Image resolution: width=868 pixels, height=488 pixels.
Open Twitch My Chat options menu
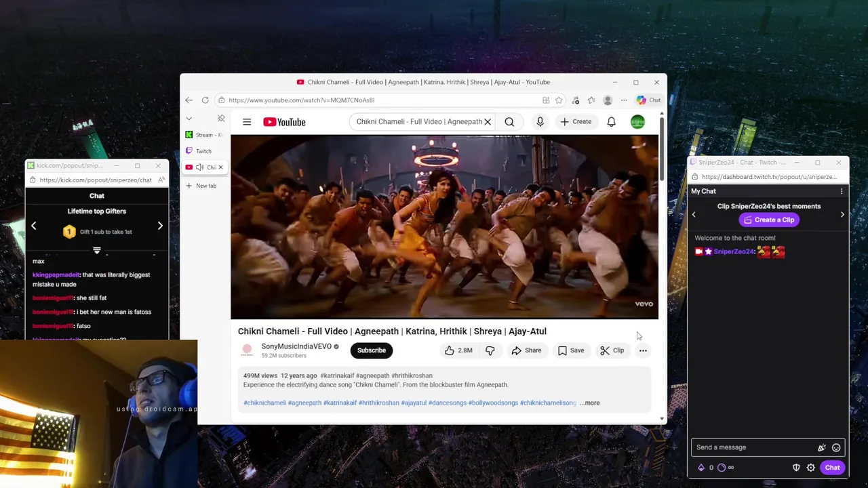click(842, 191)
